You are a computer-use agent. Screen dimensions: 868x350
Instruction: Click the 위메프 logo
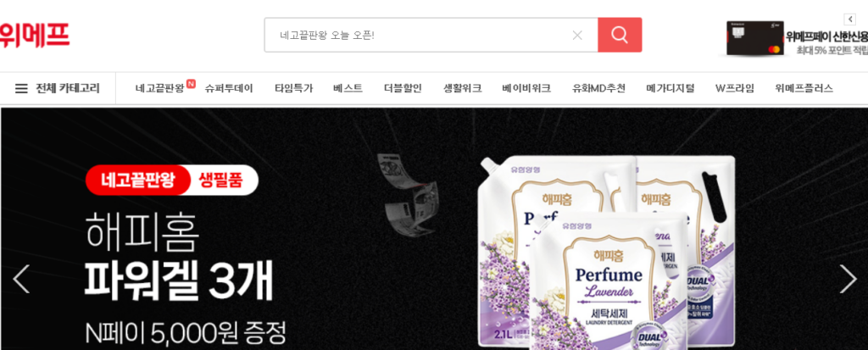[x=34, y=35]
